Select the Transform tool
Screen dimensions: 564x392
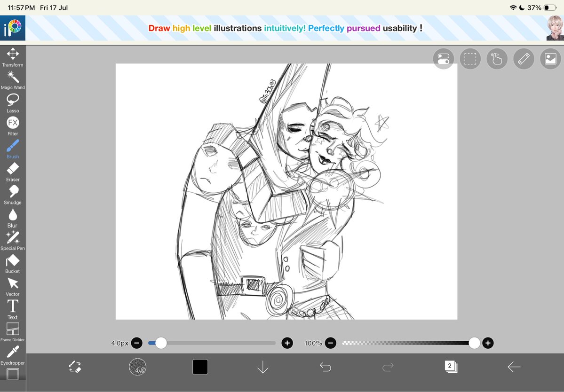pos(13,57)
